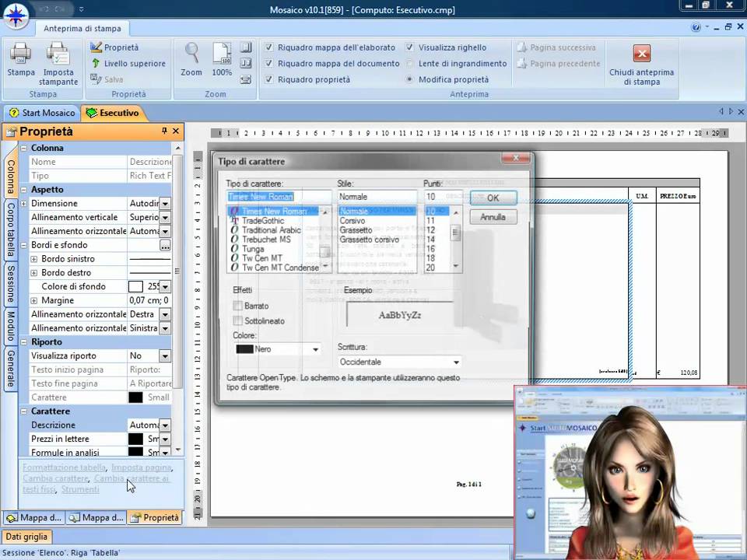Select Generale side tab
747x560 pixels.
(x=10, y=369)
